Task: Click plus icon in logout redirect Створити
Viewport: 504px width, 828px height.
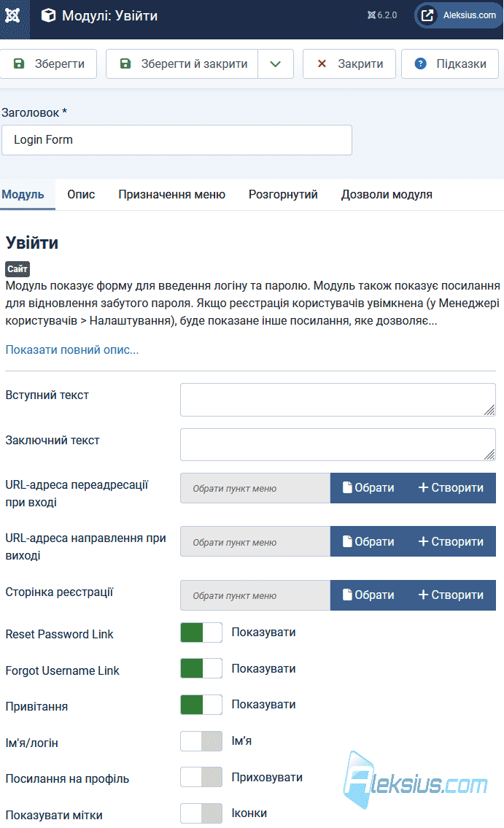Action: pyautogui.click(x=423, y=541)
